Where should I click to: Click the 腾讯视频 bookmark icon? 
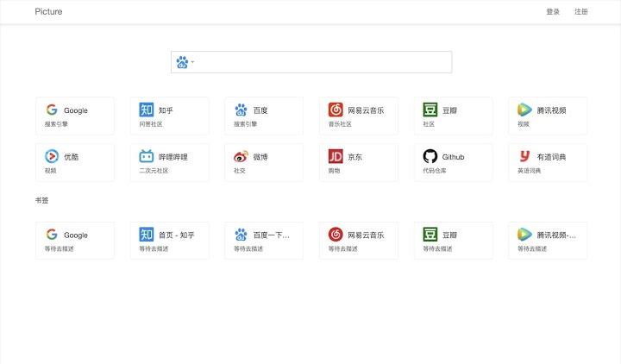point(524,235)
